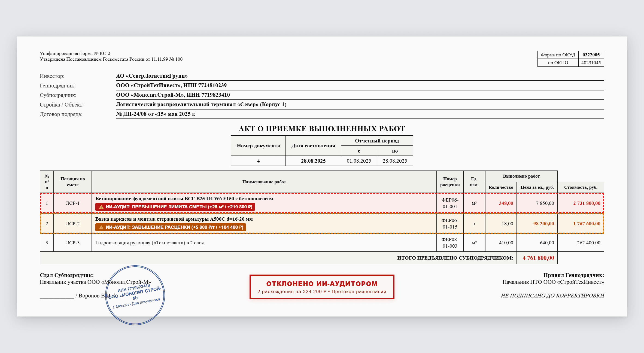Select the unit price 7 850,00

[x=545, y=203]
